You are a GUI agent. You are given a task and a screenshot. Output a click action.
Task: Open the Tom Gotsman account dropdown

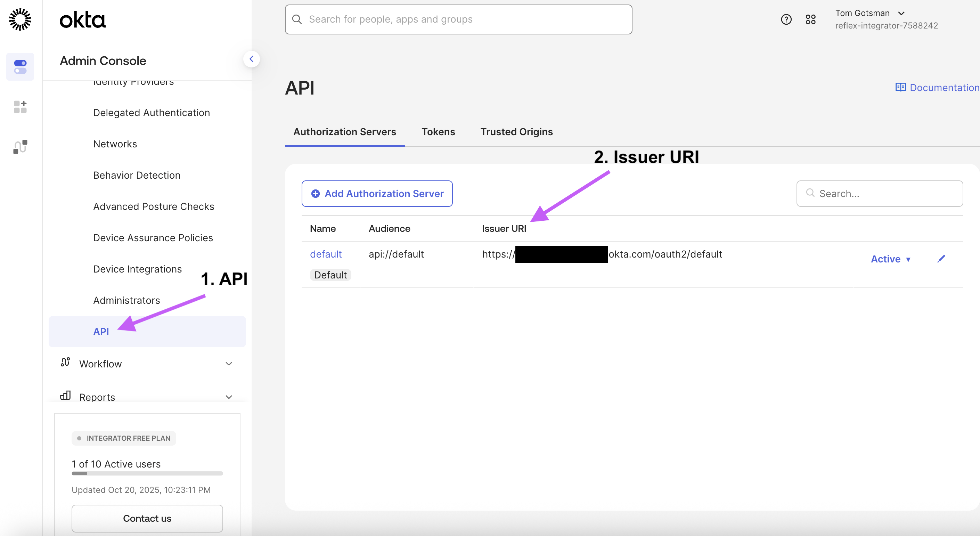(870, 13)
